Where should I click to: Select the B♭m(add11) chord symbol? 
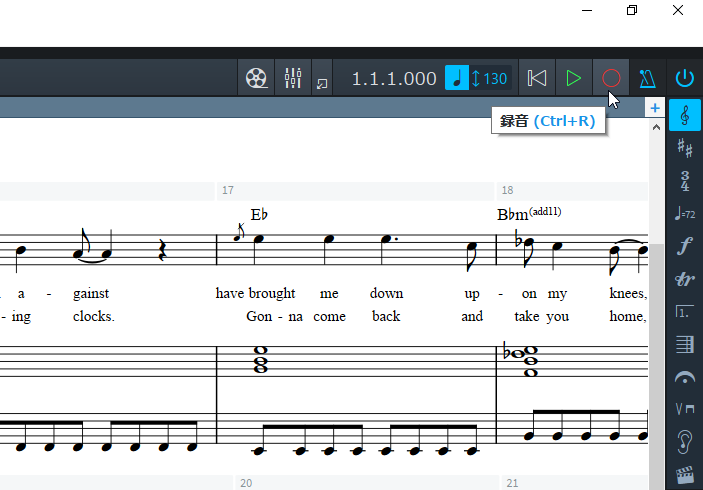click(529, 214)
